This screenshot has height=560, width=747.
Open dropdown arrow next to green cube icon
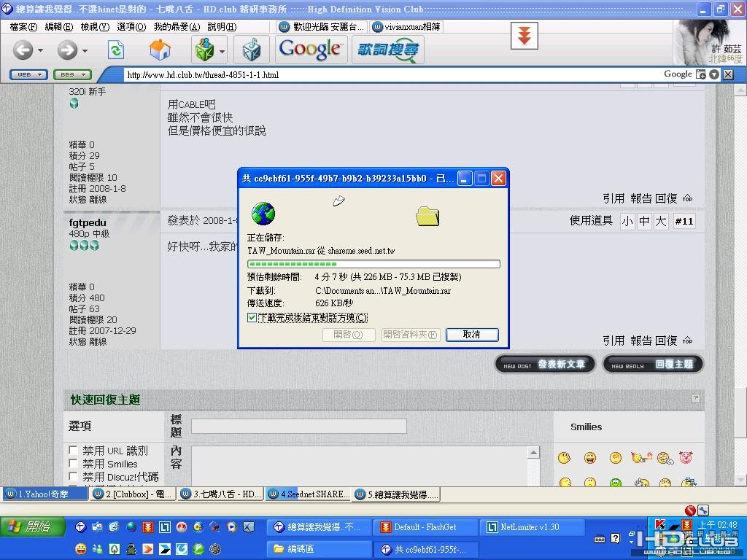222,50
